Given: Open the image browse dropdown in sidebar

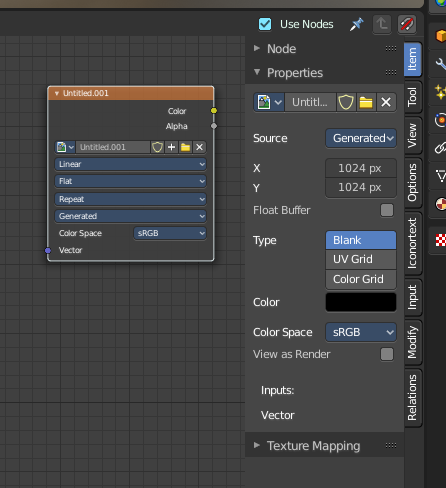Looking at the screenshot, I should pos(269,102).
